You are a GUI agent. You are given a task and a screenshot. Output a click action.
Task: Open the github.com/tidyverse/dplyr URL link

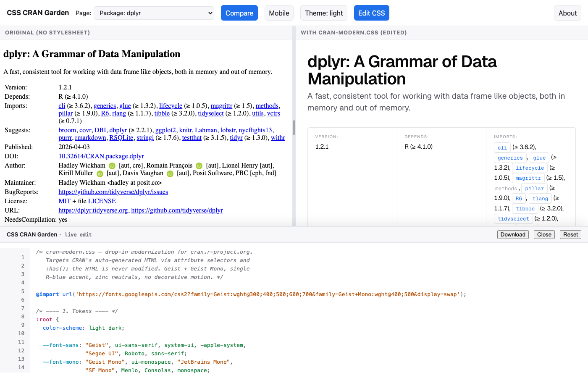[x=177, y=210]
